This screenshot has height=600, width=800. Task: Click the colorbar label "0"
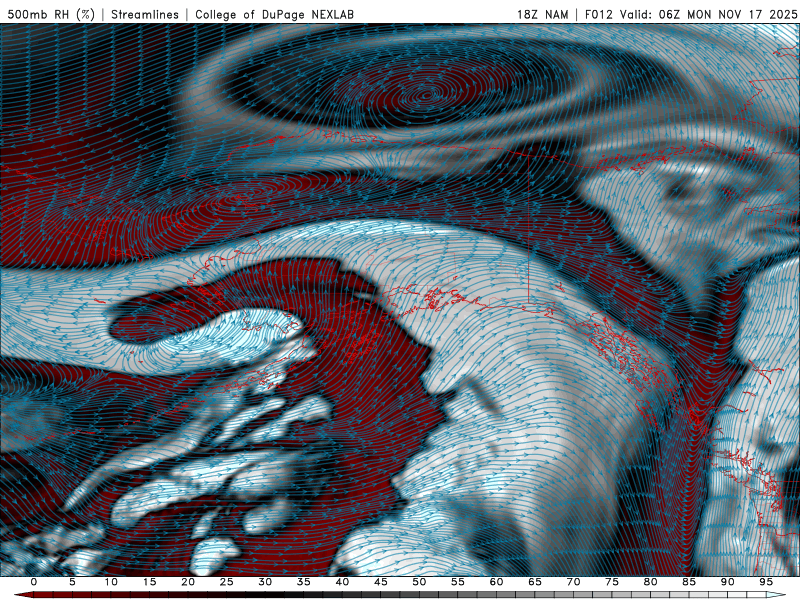34,582
